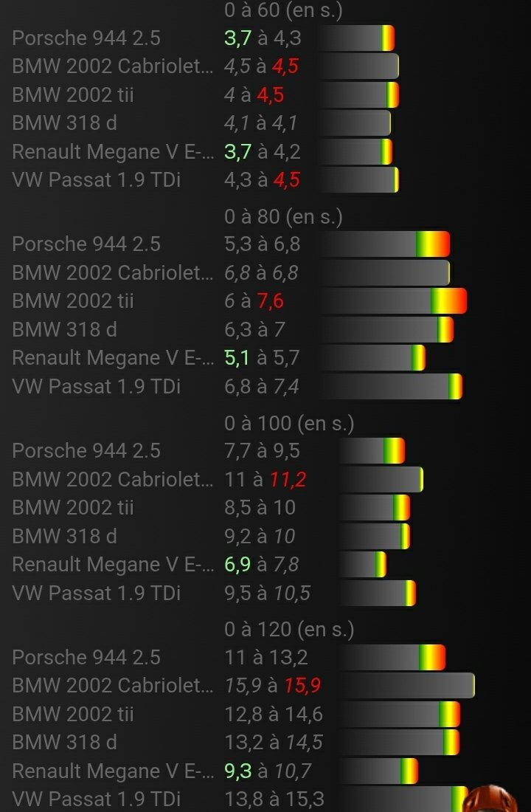
Task: Open Renault Megane V under 0 à 120
Action: point(112,771)
